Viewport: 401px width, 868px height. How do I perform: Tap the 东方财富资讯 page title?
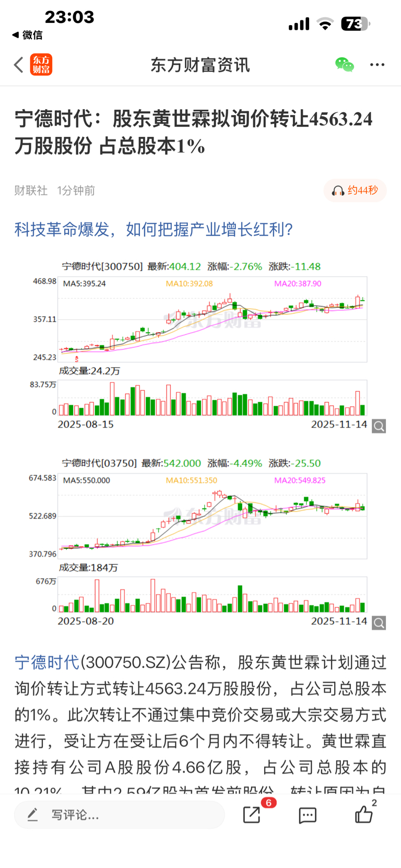tap(200, 65)
